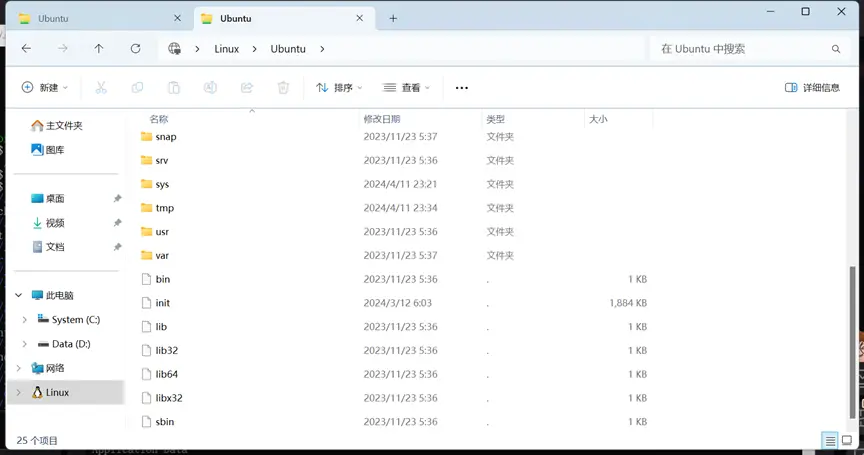Open 桌面 in navigation pane
Viewport: 864px width, 455px height.
(x=48, y=198)
